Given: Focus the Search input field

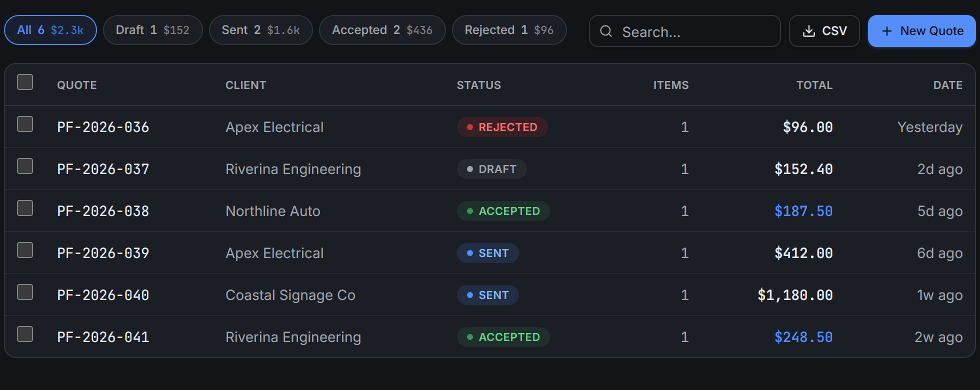Looking at the screenshot, I should coord(685,31).
